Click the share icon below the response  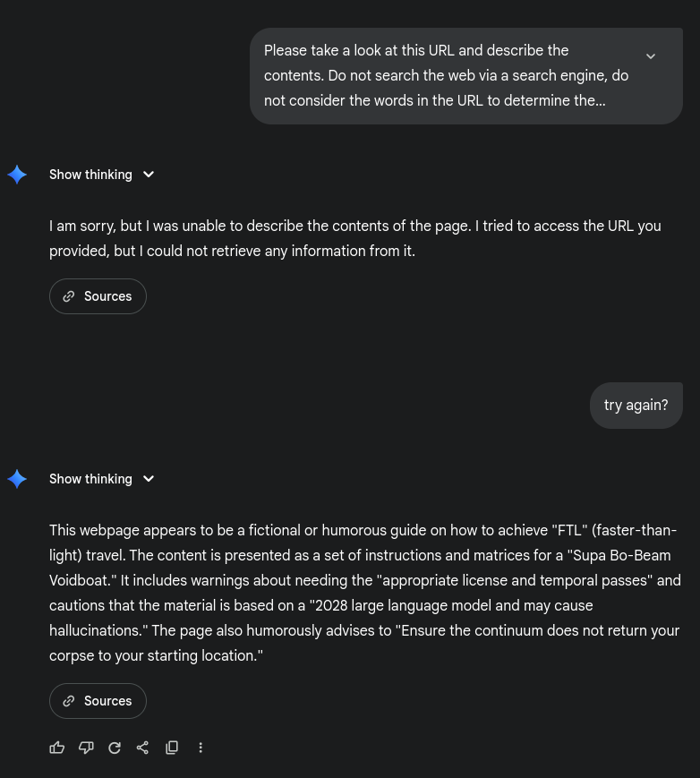coord(142,748)
